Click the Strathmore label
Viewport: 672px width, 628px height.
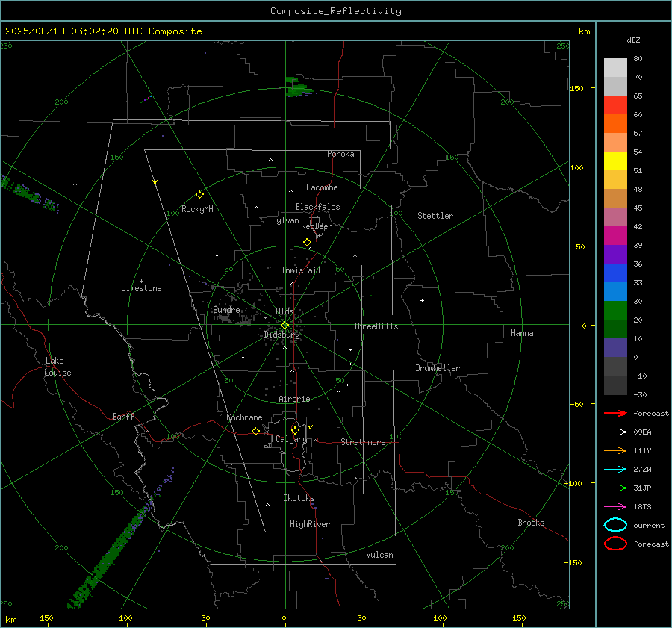[363, 442]
